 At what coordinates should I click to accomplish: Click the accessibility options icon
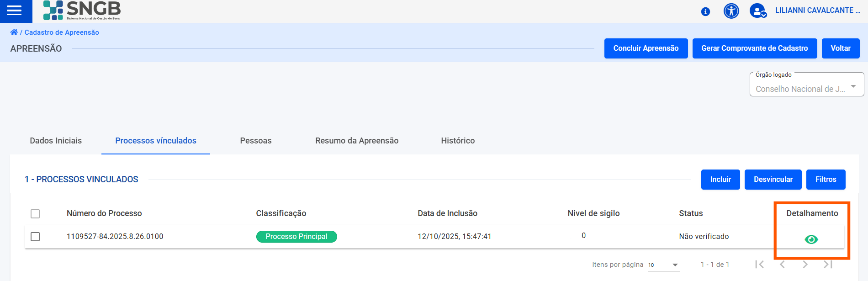click(x=731, y=11)
